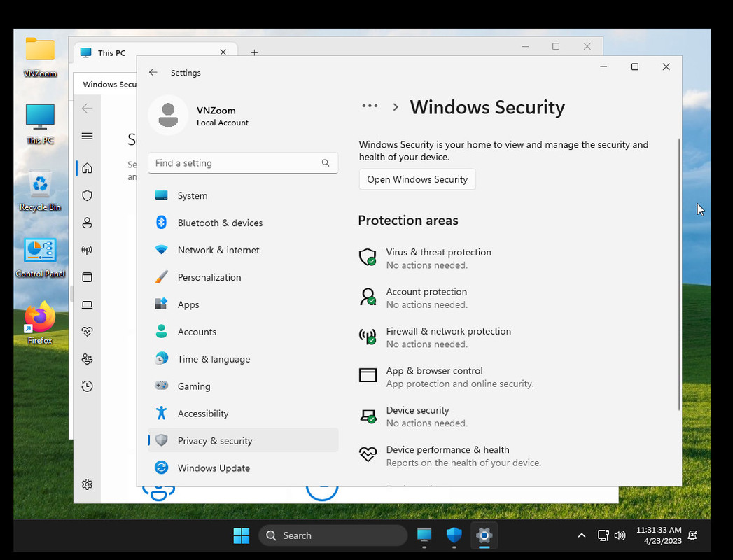
Task: Open Virus & threat protection area
Action: (x=425, y=258)
